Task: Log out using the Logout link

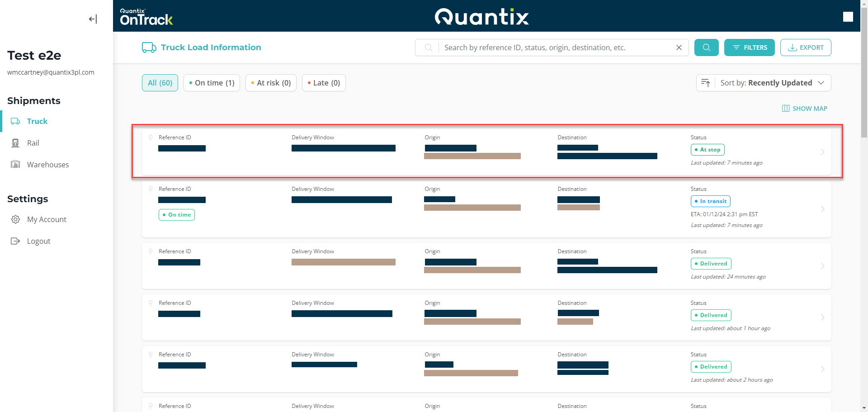Action: coord(38,241)
